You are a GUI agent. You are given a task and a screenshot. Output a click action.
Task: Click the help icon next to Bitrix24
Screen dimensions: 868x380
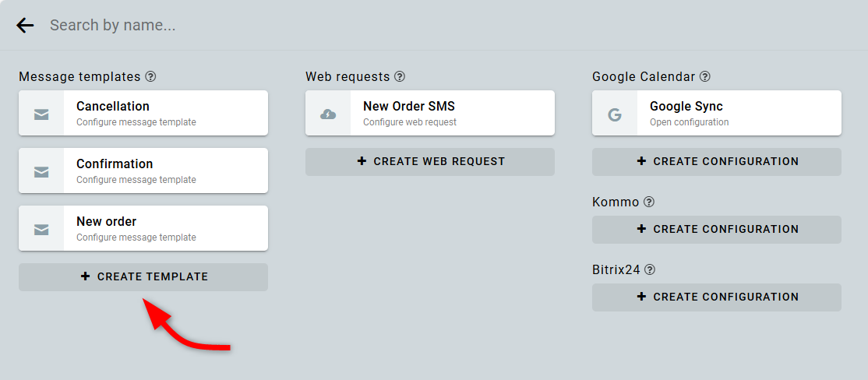coord(650,269)
